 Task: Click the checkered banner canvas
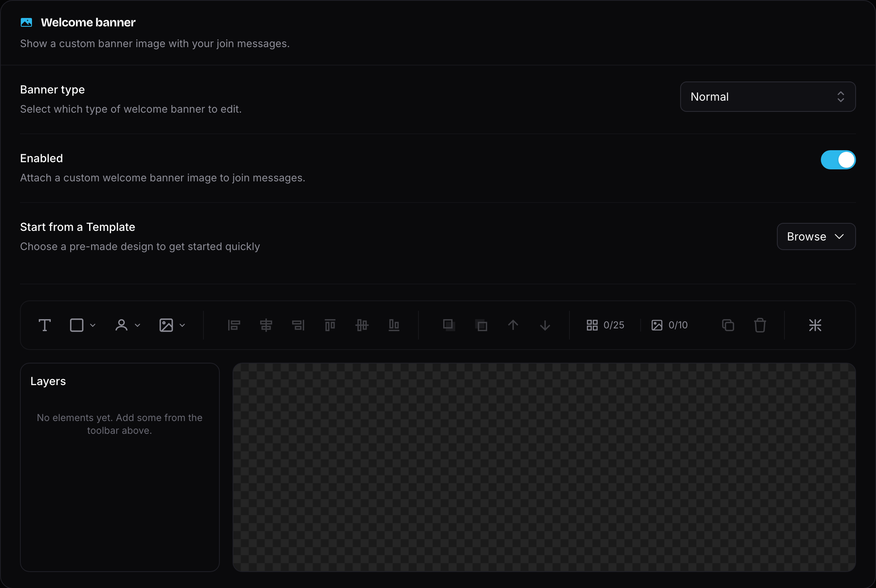pyautogui.click(x=544, y=467)
